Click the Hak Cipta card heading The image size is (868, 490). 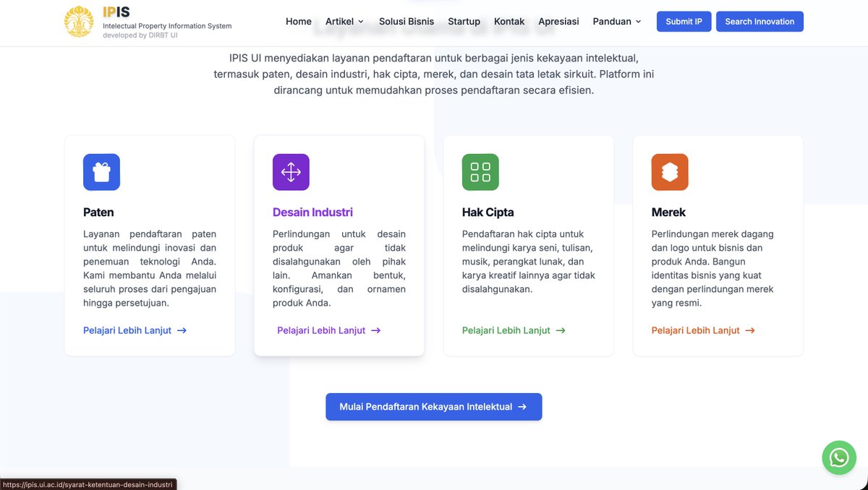click(488, 212)
